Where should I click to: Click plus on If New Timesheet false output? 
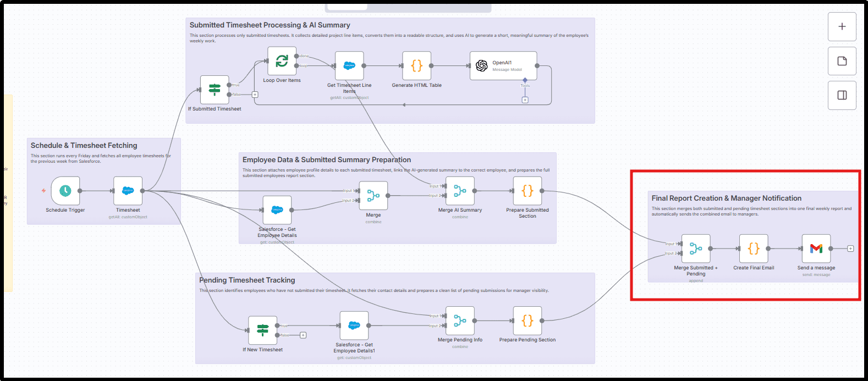pos(303,335)
